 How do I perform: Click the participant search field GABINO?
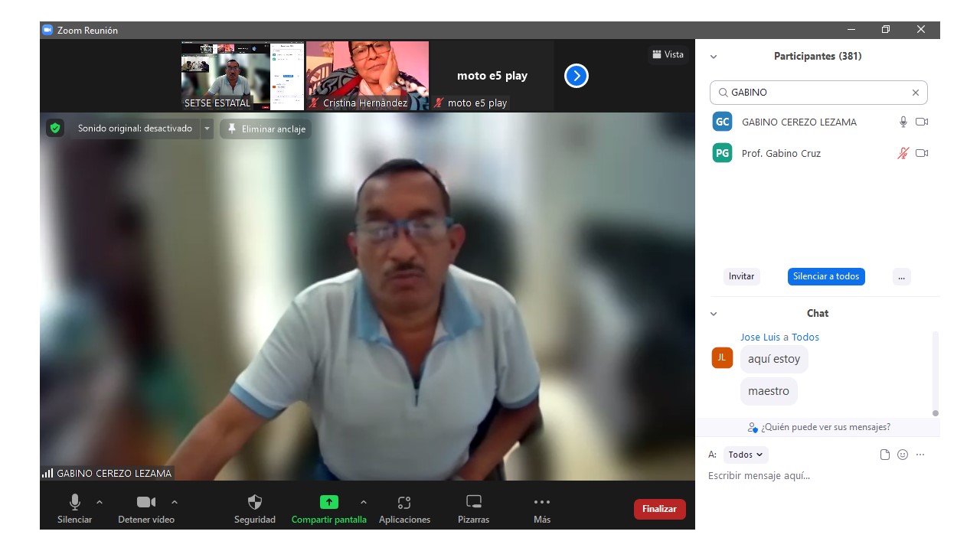click(818, 93)
